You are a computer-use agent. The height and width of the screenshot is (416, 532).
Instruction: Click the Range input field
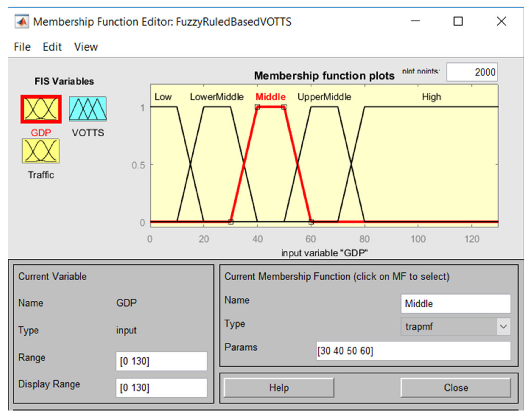(x=161, y=361)
